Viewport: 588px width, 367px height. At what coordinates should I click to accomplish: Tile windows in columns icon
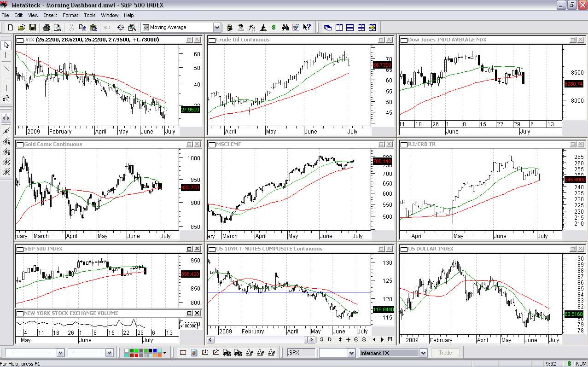pyautogui.click(x=339, y=27)
